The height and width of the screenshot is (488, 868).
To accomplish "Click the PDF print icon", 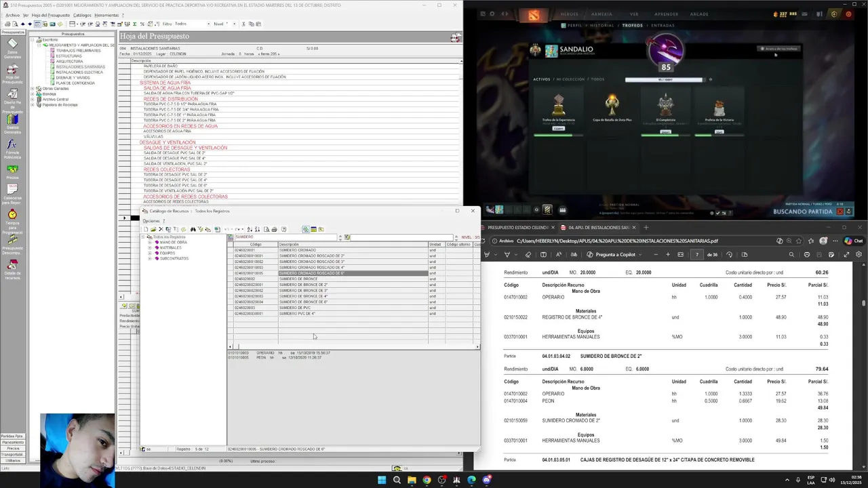I will point(806,254).
